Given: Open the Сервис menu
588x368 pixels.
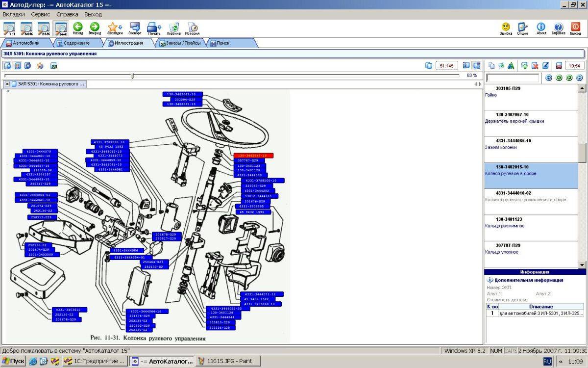Looking at the screenshot, I should 41,15.
